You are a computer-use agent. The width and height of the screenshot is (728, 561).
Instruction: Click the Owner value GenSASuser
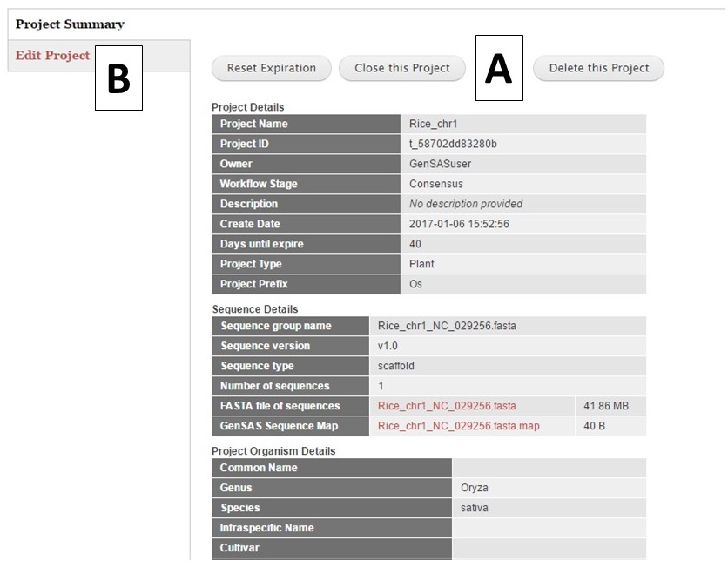click(440, 164)
